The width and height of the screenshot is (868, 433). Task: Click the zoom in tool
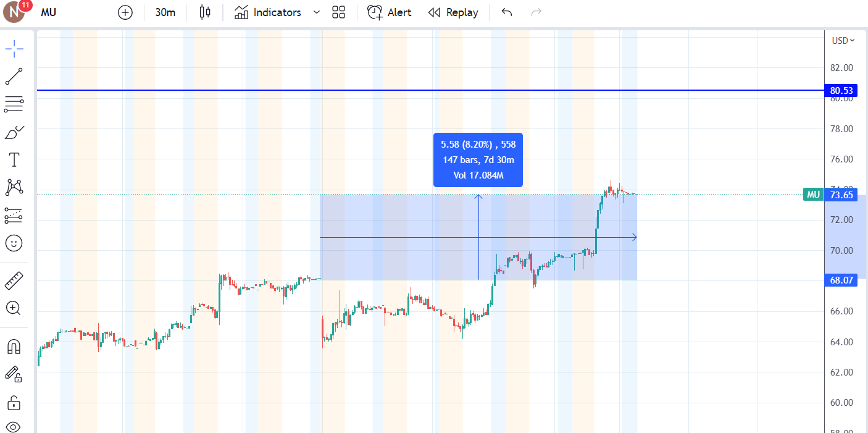coord(14,308)
